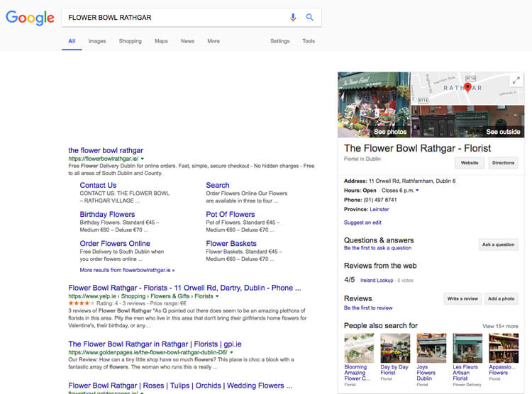The height and width of the screenshot is (394, 532).
Task: Click the Google logo
Action: [30, 18]
